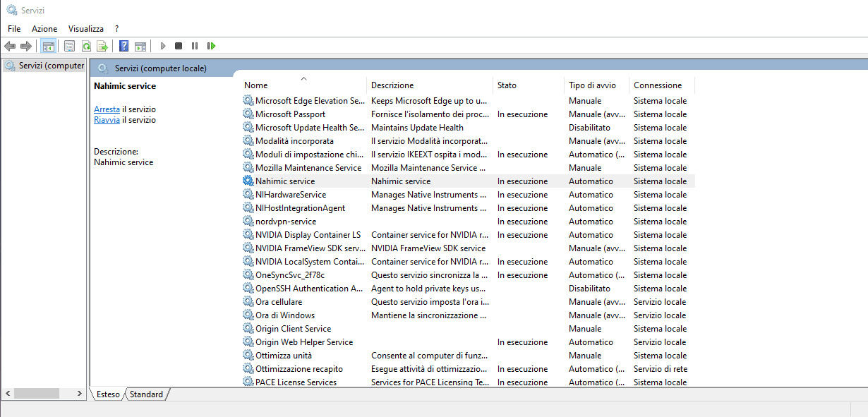Open the Azione menu
This screenshot has width=868, height=417.
pyautogui.click(x=44, y=29)
